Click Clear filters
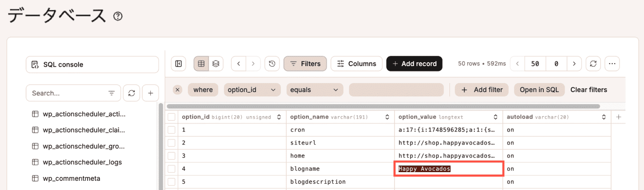Image resolution: width=644 pixels, height=190 pixels. [589, 90]
